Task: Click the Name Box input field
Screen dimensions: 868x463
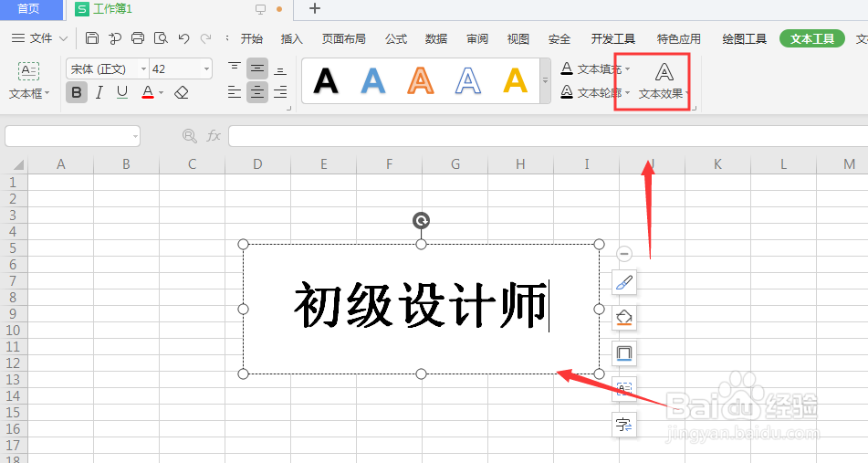Action: point(72,136)
